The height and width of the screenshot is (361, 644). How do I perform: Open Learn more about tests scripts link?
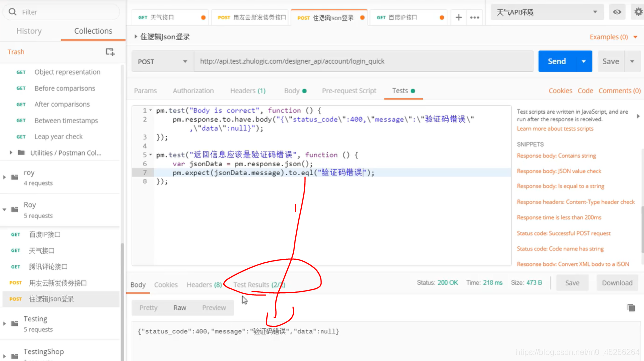pyautogui.click(x=555, y=129)
